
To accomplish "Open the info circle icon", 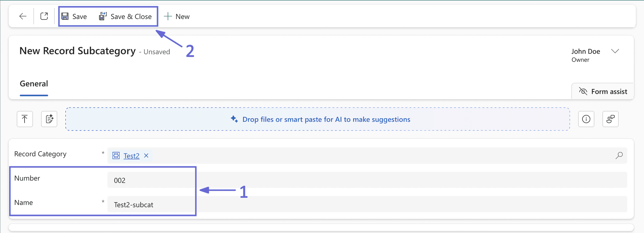I will click(586, 119).
